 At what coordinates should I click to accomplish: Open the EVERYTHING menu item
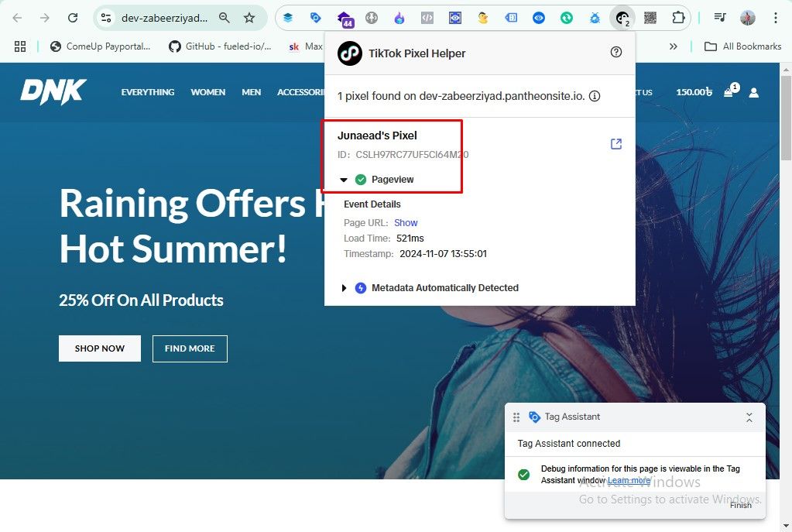coord(148,92)
